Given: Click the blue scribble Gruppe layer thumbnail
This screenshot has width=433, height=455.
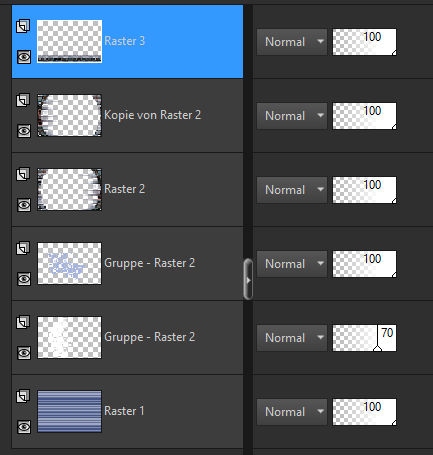Looking at the screenshot, I should pos(69,263).
